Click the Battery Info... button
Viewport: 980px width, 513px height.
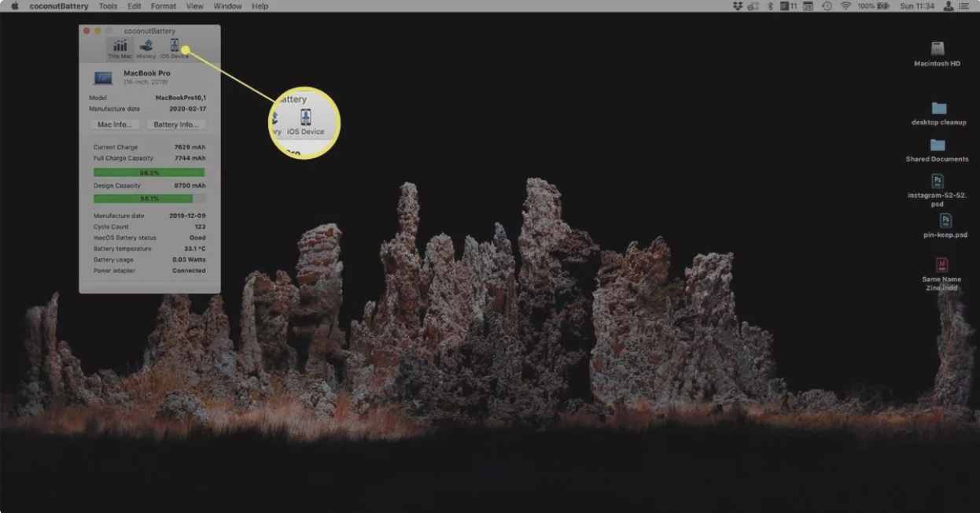coord(175,124)
